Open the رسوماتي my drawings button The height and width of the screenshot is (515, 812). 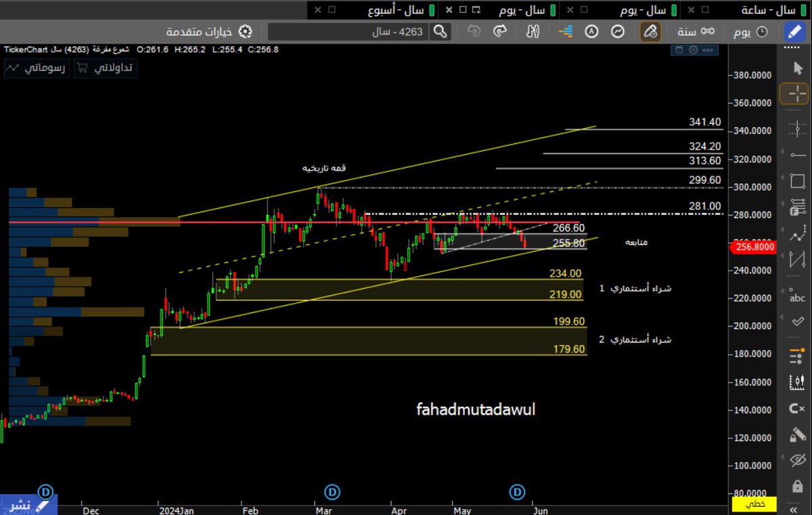36,68
